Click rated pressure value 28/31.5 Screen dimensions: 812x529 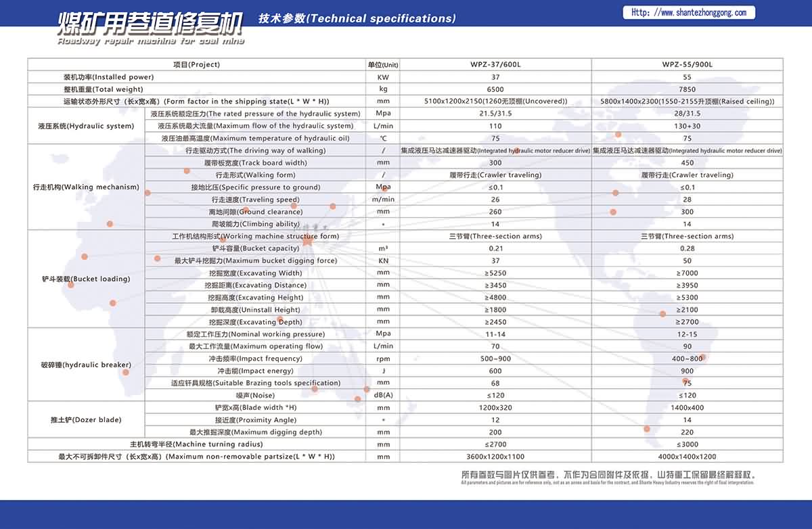[x=687, y=114]
